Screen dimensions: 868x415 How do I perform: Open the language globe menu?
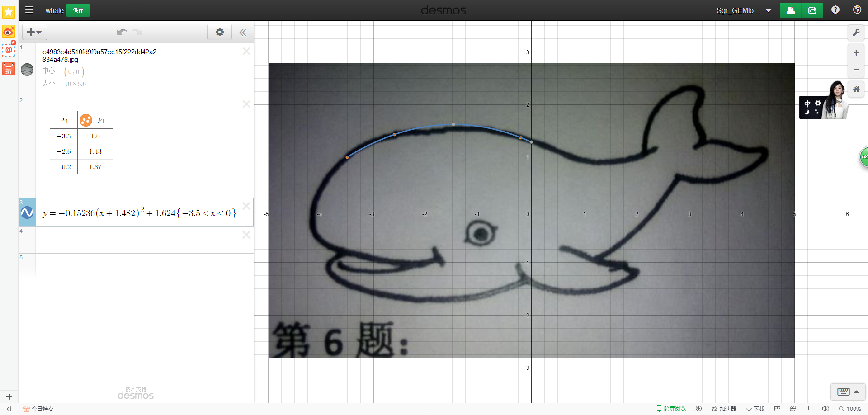click(x=857, y=10)
